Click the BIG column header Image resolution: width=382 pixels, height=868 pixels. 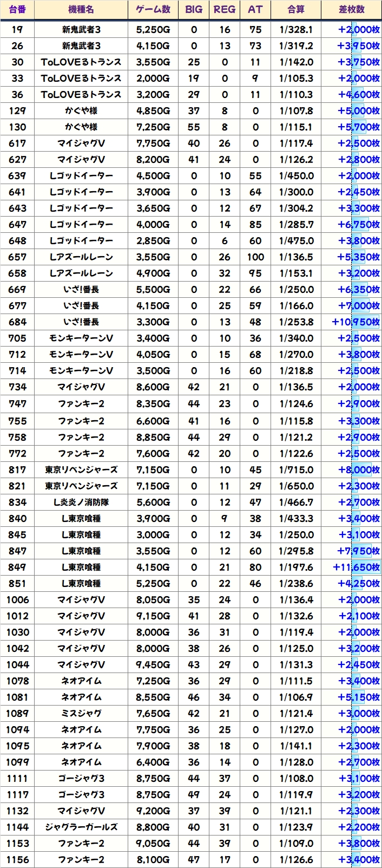pos(194,10)
